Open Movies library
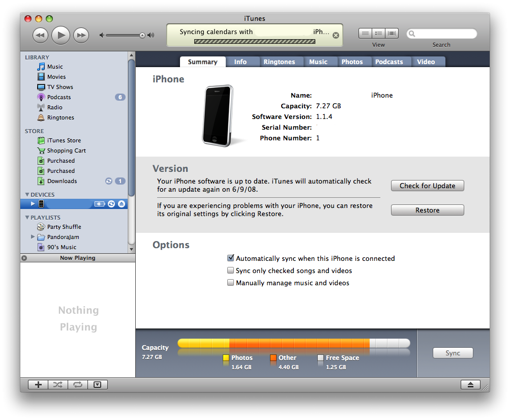This screenshot has height=420, width=510. tap(56, 77)
